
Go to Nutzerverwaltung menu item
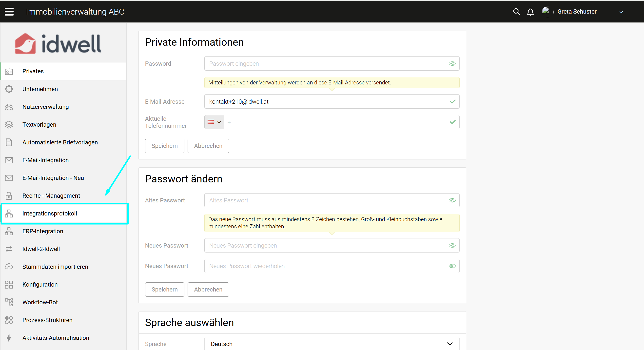pos(45,107)
